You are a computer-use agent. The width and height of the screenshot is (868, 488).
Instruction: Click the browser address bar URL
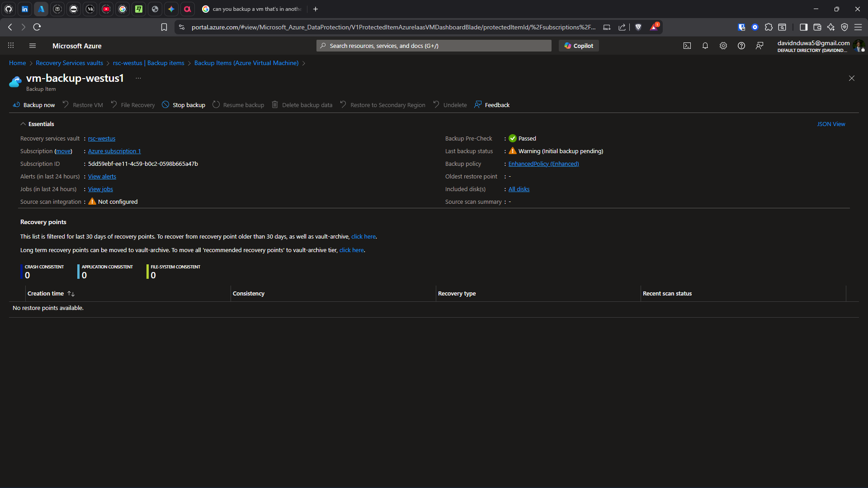point(393,27)
